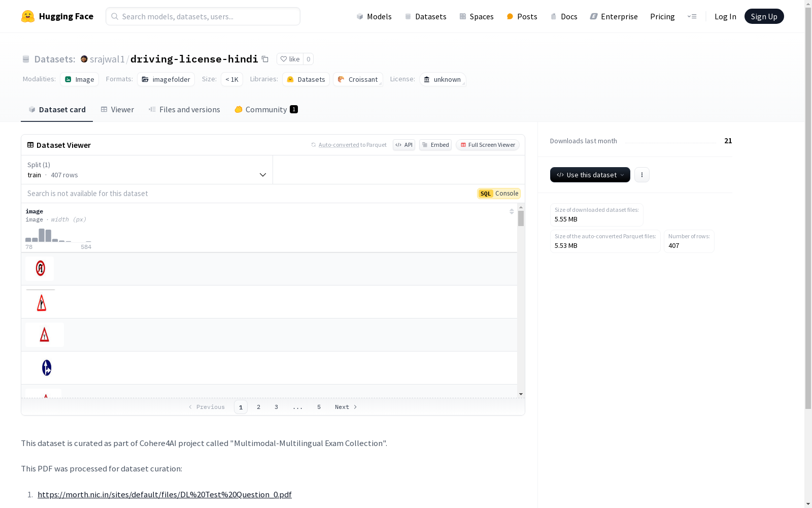Screen dimensions: 812x508
Task: Click the image width histogram
Action: (x=58, y=235)
